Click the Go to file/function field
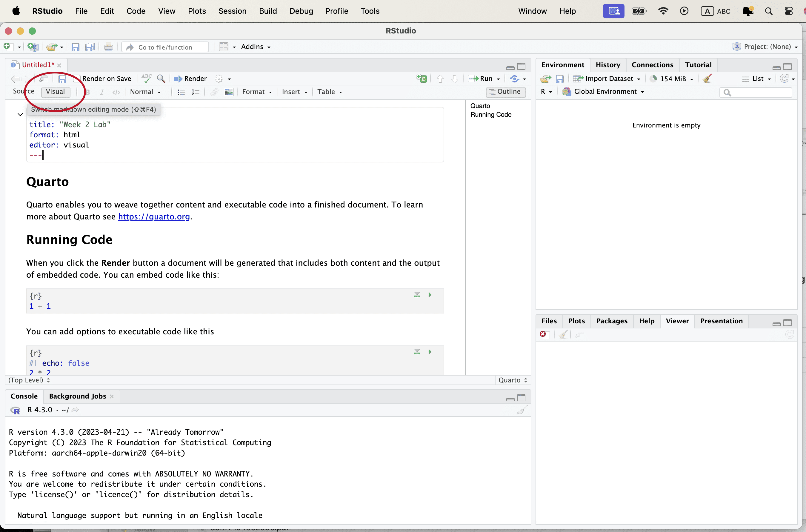Screen dimensions: 806x532 165,47
